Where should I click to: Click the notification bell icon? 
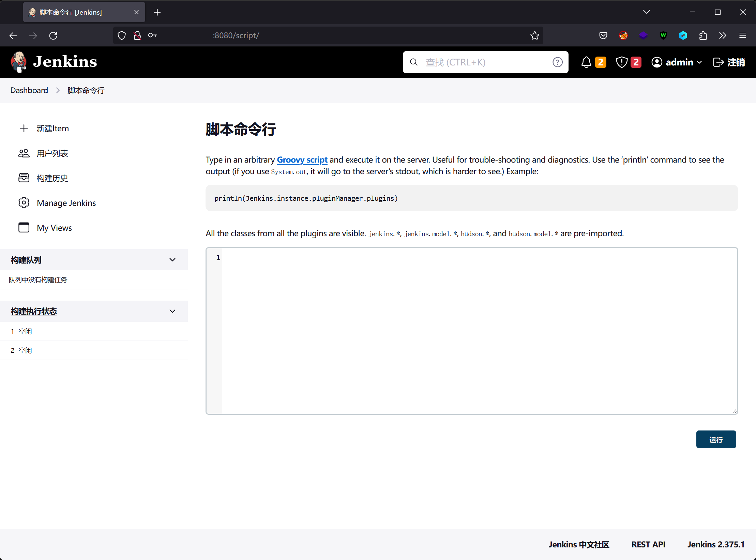point(586,62)
